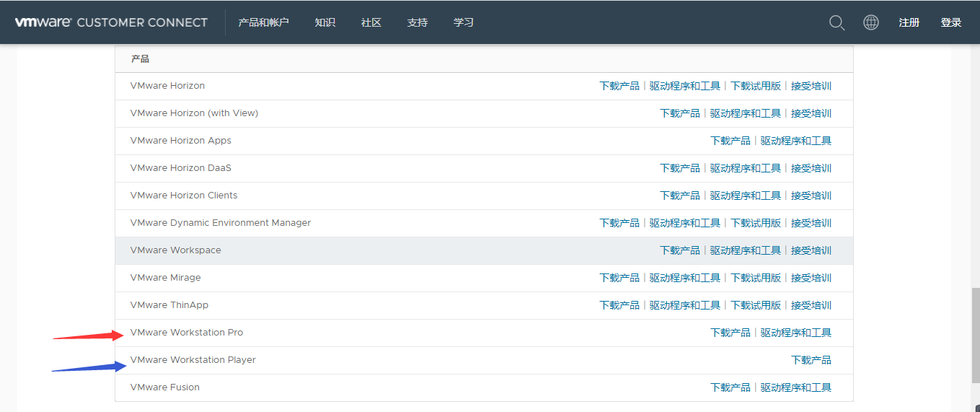980x412 pixels.
Task: Select VMware Dynamic Environment Manager product name
Action: pyautogui.click(x=221, y=223)
